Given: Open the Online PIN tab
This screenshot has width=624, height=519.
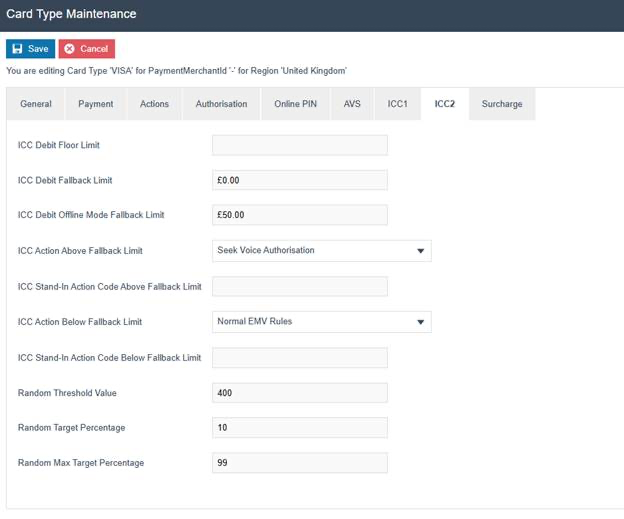Looking at the screenshot, I should [x=295, y=104].
